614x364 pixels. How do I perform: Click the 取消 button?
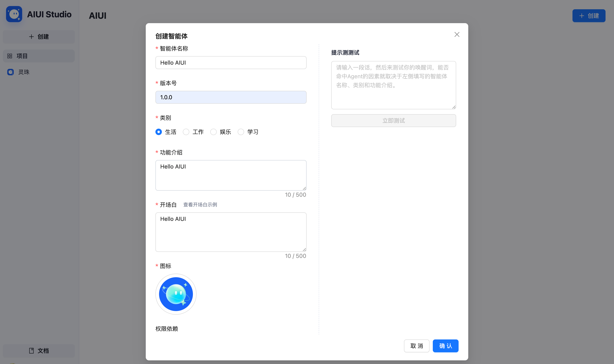(x=416, y=346)
